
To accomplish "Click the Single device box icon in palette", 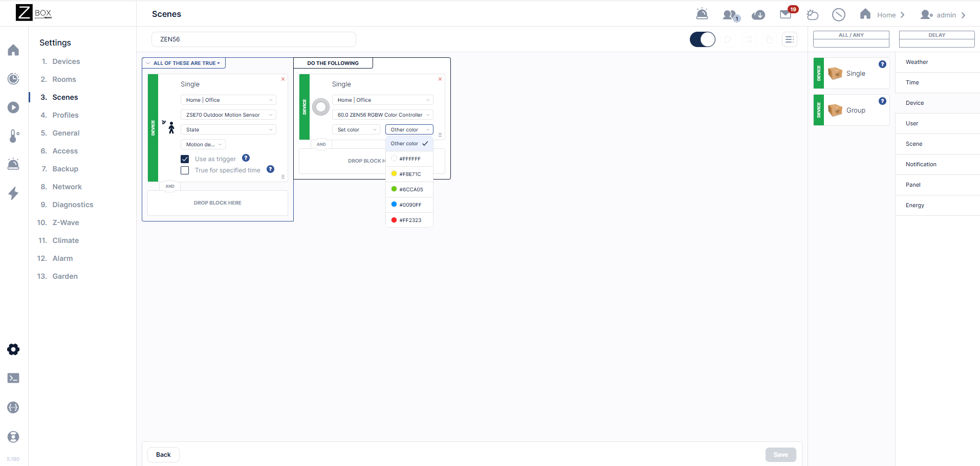I will pyautogui.click(x=835, y=74).
